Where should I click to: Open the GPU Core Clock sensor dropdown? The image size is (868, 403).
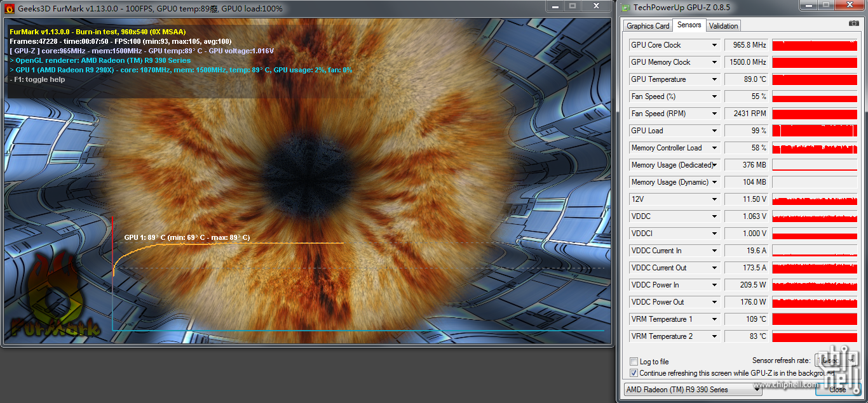coord(714,45)
